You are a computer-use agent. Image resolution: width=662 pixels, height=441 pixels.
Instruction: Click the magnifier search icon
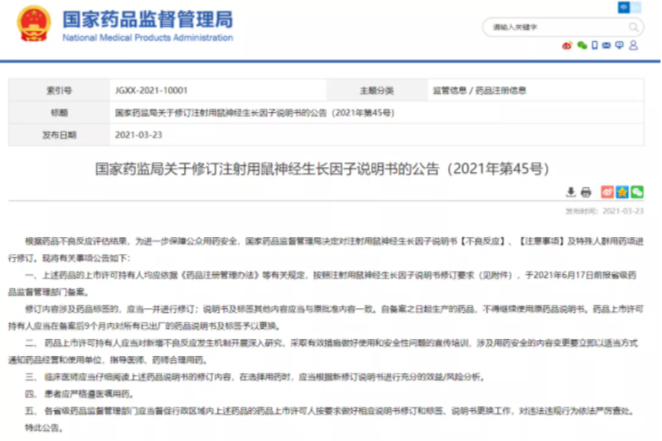pyautogui.click(x=634, y=27)
